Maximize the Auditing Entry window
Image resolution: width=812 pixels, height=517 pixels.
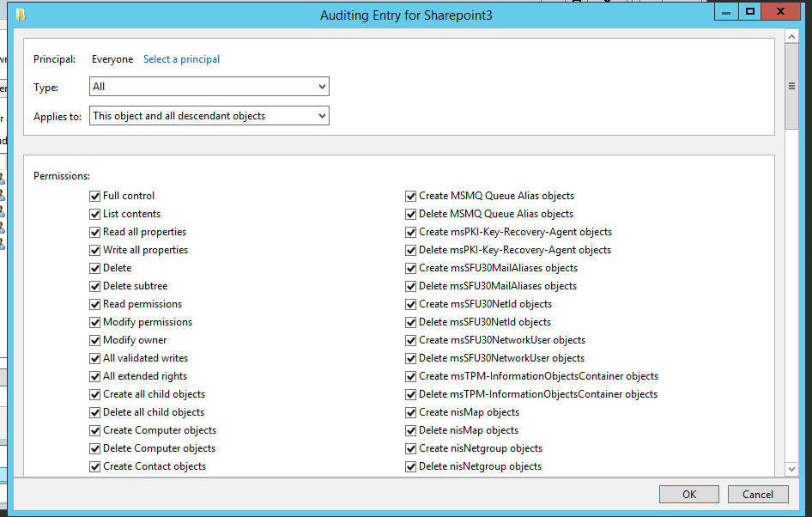[750, 11]
